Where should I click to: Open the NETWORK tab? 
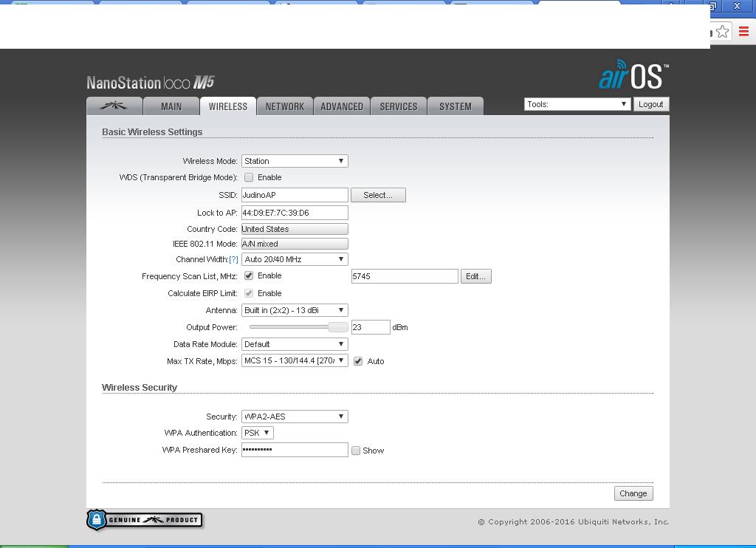[285, 106]
